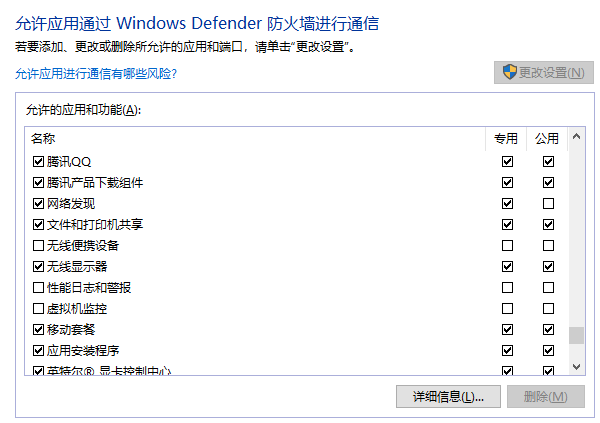Uncheck 移动套餐 public (公用) checkbox

pos(548,330)
